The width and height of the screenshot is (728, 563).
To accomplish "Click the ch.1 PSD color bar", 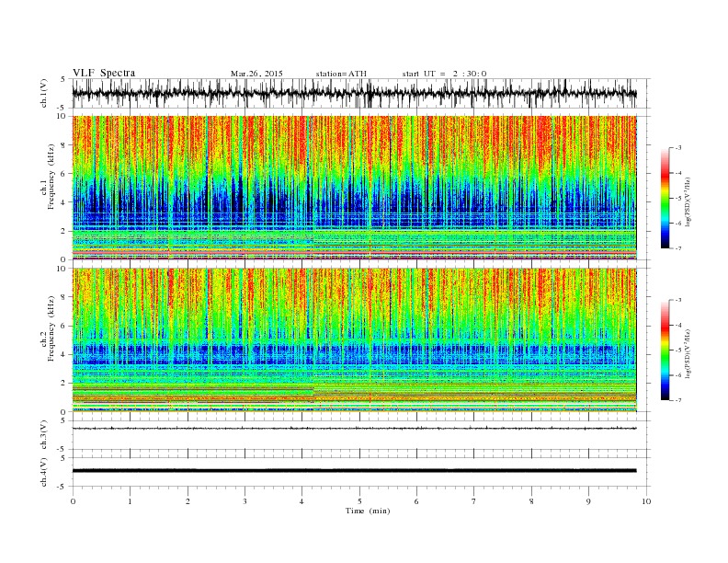I will click(x=665, y=198).
